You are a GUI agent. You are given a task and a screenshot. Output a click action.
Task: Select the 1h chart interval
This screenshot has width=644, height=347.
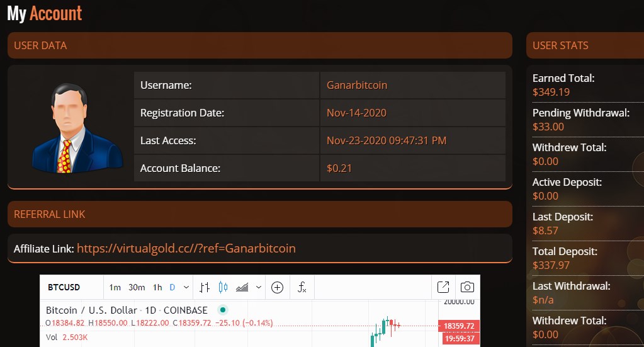click(158, 287)
